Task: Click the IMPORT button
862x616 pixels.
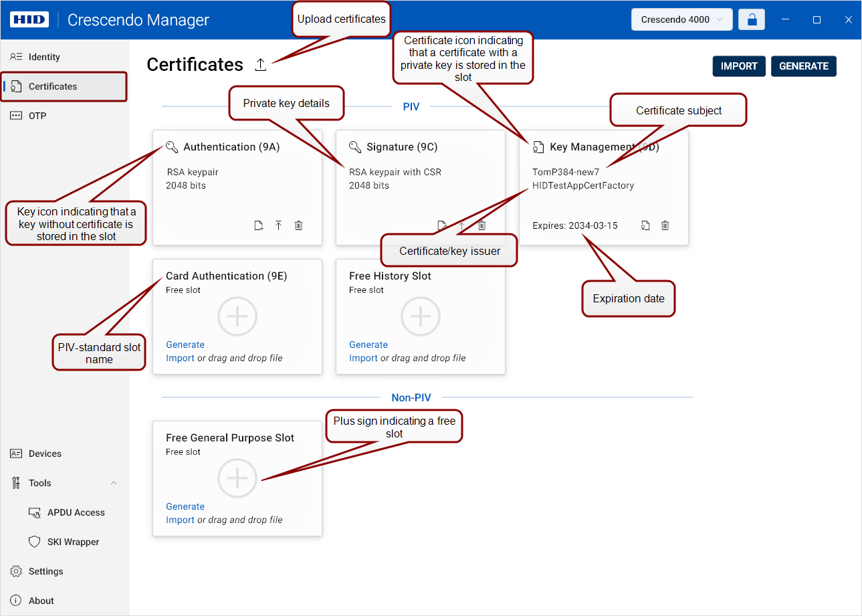Action: [739, 66]
